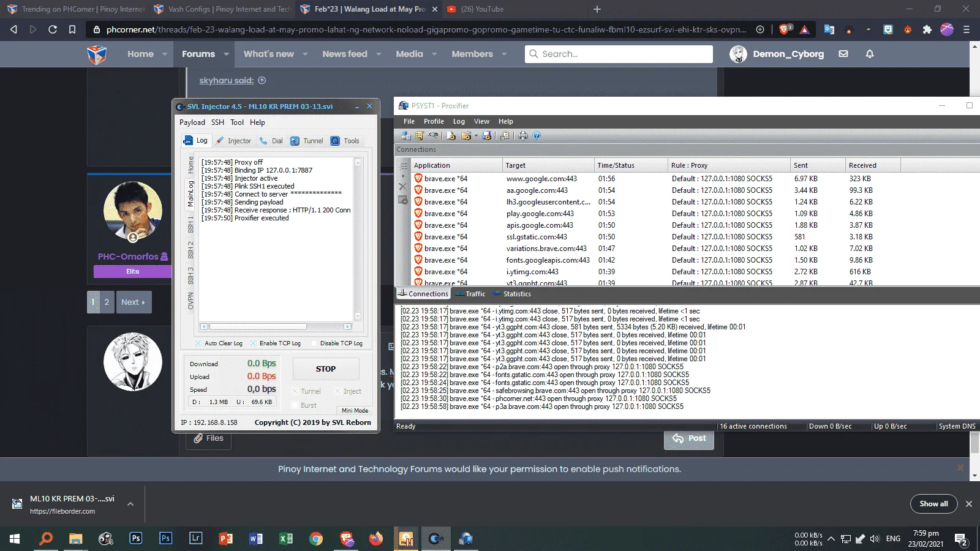This screenshot has width=980, height=551.
Task: Toggle Inject checkbox in SVL Injector
Action: click(x=337, y=391)
